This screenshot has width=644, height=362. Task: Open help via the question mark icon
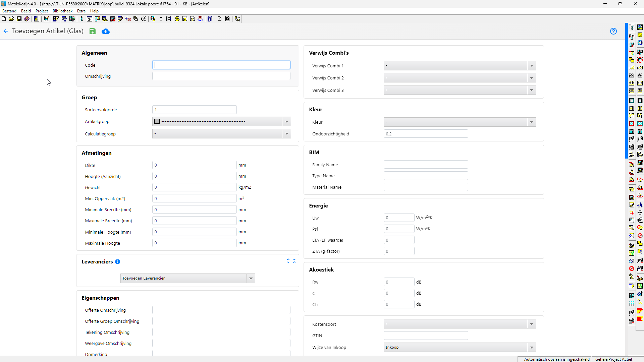click(x=613, y=31)
